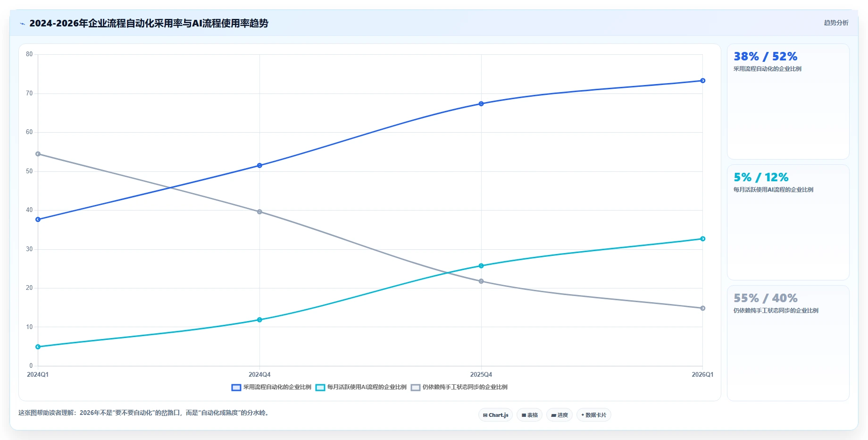
Task: Click the y-axis tick label 20
Action: click(x=29, y=288)
